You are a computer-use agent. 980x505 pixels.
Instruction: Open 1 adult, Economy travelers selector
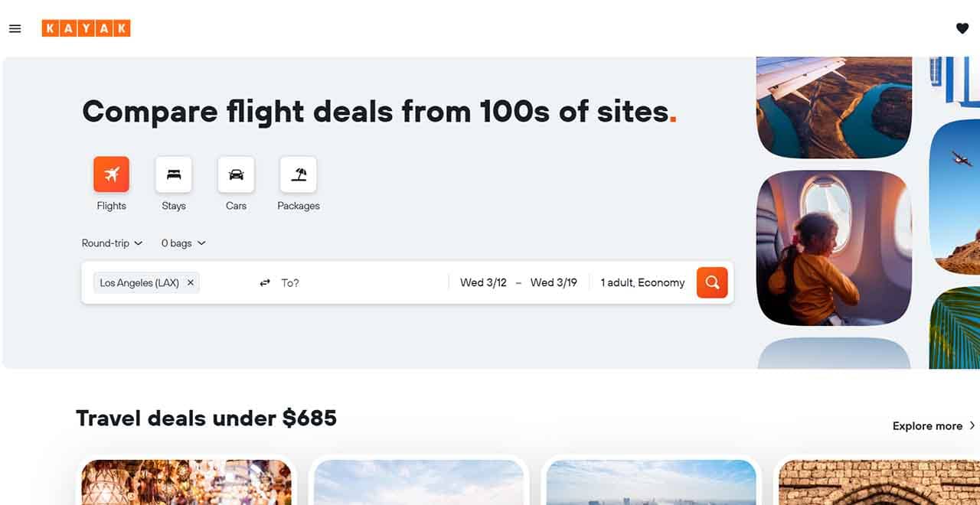coord(642,282)
